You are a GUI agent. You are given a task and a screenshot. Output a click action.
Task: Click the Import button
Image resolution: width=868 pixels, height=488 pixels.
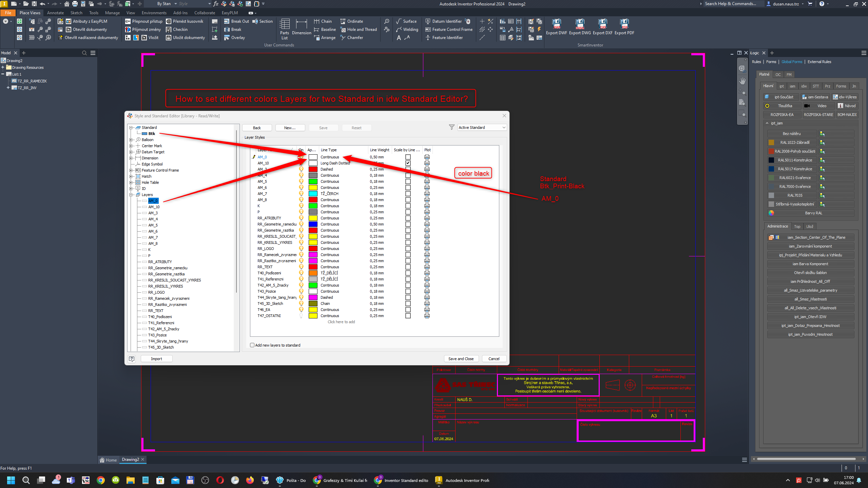pos(156,358)
